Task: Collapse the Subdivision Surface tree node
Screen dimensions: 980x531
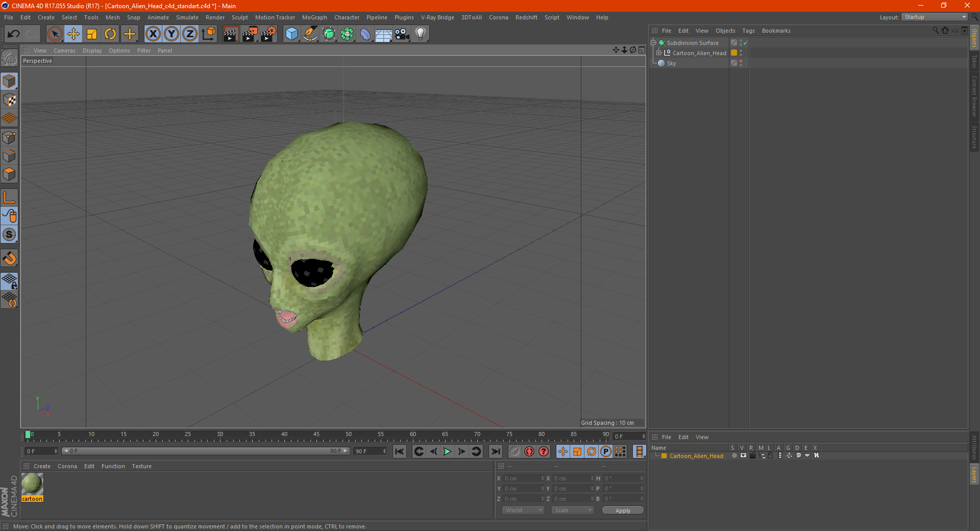Action: click(653, 43)
